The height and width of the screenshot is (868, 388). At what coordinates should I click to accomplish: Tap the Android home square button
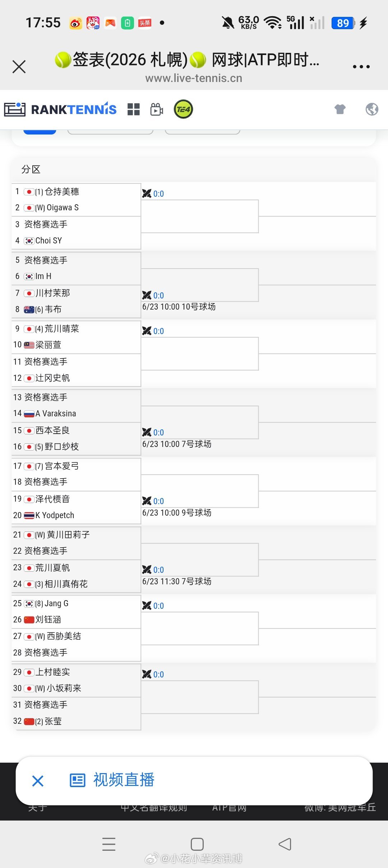click(197, 844)
